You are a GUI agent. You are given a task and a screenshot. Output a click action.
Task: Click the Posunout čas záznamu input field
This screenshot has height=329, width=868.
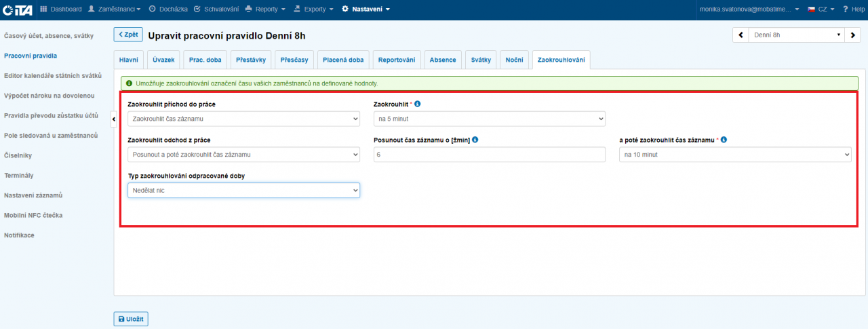pos(489,155)
